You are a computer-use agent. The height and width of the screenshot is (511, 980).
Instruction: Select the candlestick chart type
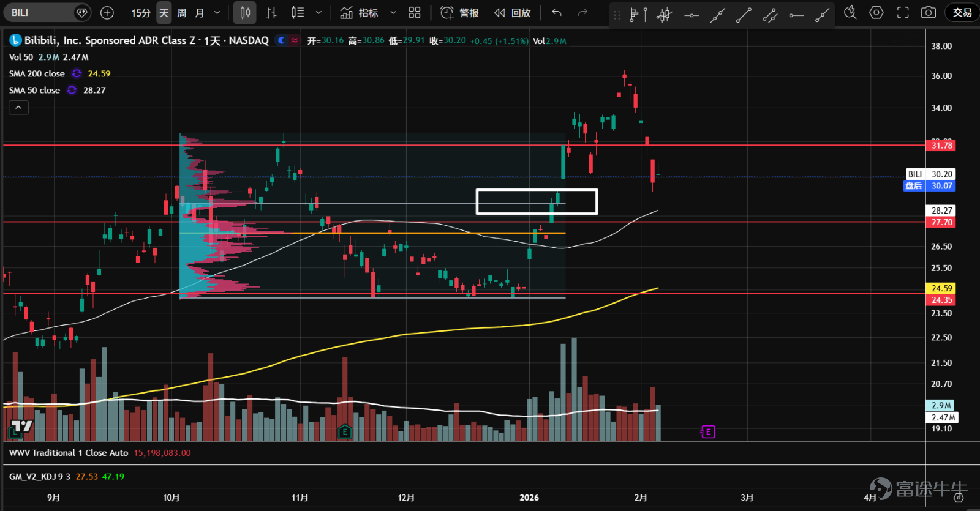245,12
